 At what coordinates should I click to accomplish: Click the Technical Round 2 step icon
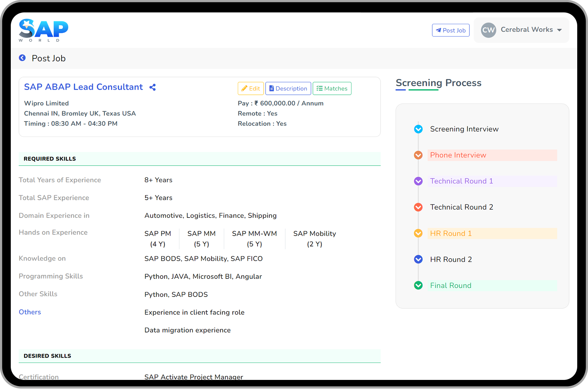click(x=418, y=207)
